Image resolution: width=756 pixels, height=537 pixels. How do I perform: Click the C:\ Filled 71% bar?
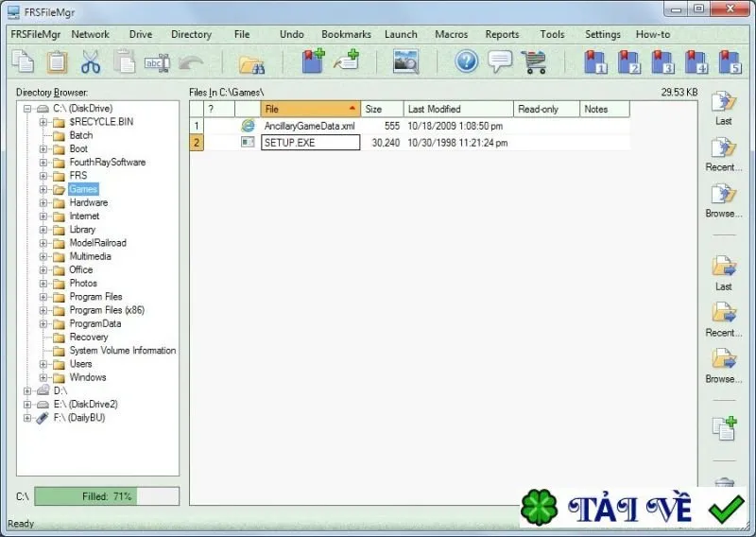(107, 496)
